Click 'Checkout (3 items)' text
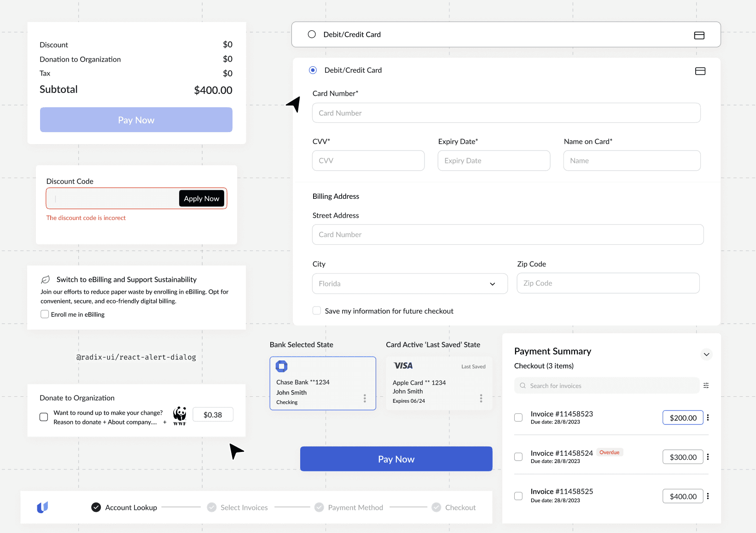756x533 pixels. [x=544, y=366]
